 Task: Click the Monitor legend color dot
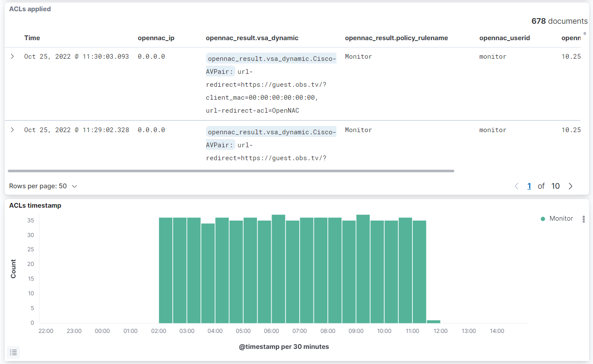click(543, 219)
